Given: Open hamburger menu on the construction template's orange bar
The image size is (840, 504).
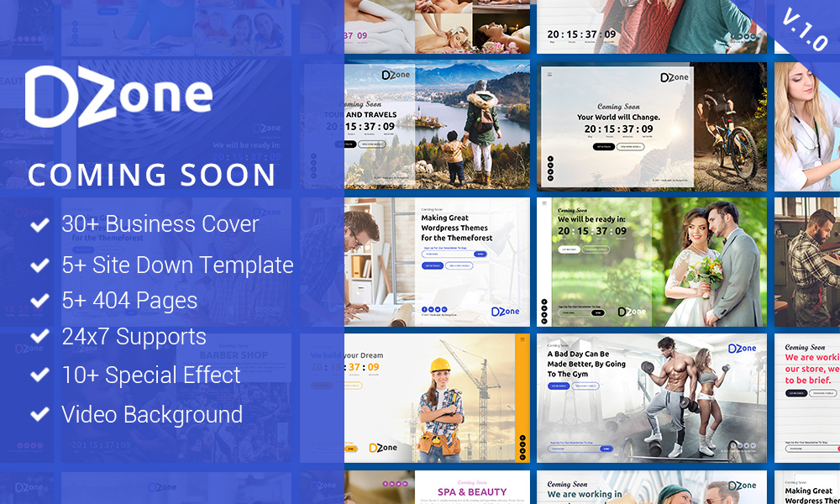Looking at the screenshot, I should tap(522, 340).
